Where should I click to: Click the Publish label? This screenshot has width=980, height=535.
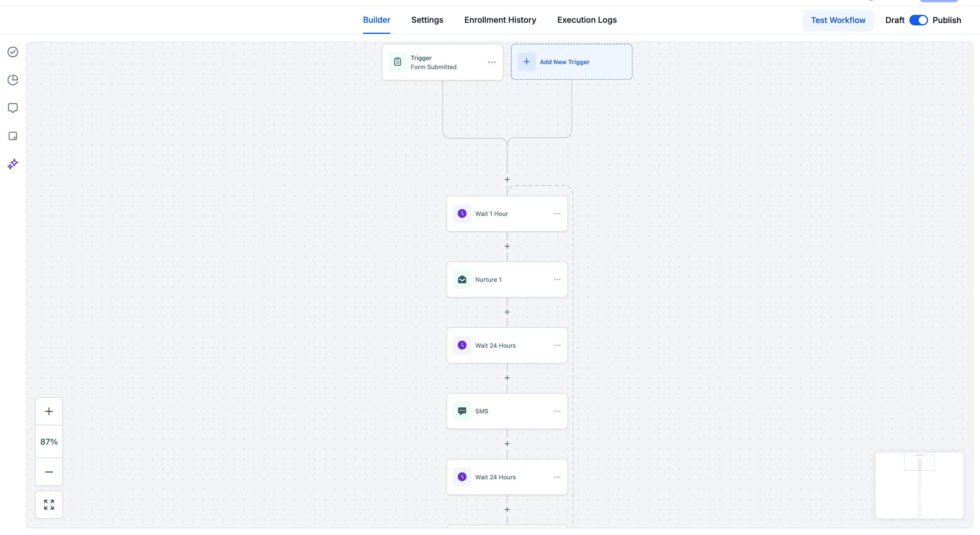pyautogui.click(x=946, y=20)
